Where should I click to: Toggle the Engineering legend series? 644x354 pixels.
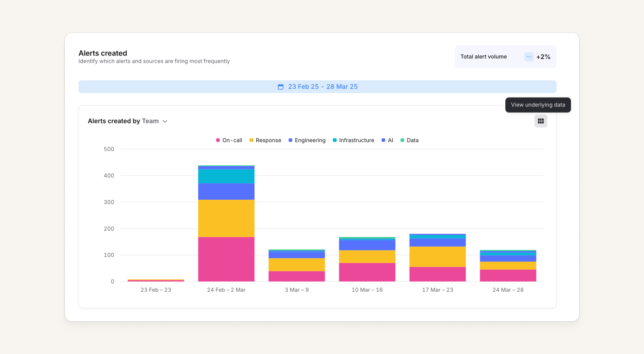(307, 140)
